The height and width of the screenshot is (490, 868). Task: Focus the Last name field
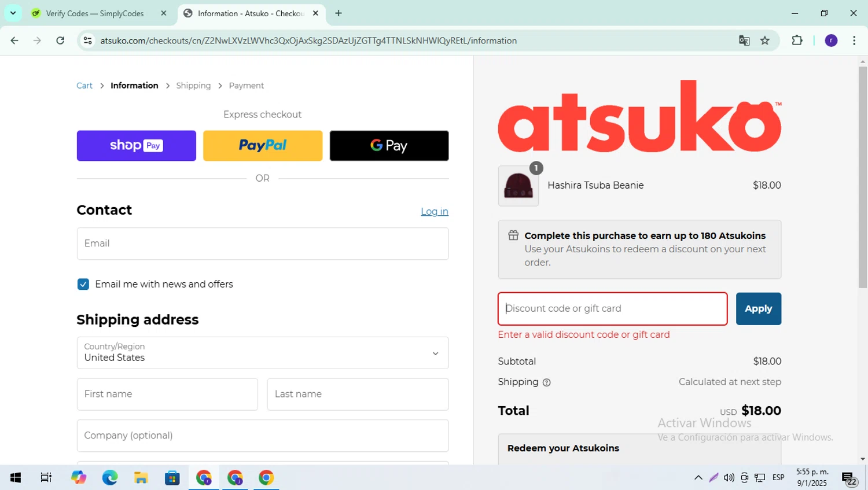pyautogui.click(x=358, y=394)
